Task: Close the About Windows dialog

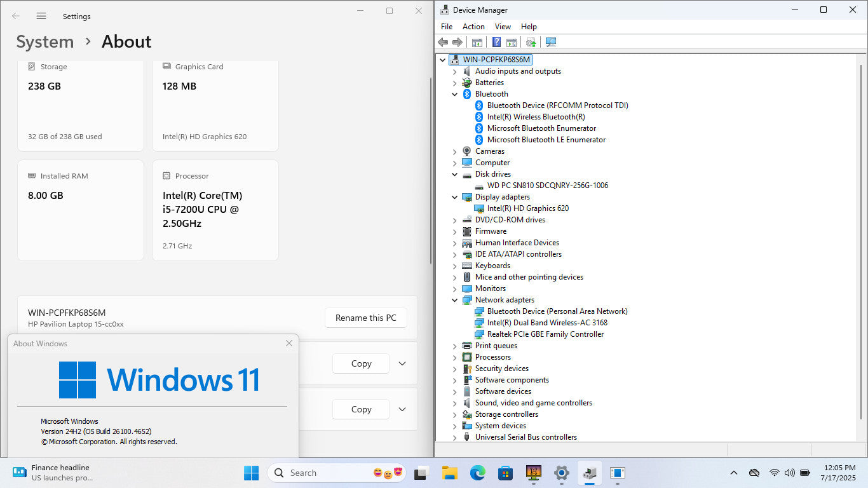Action: pyautogui.click(x=289, y=343)
